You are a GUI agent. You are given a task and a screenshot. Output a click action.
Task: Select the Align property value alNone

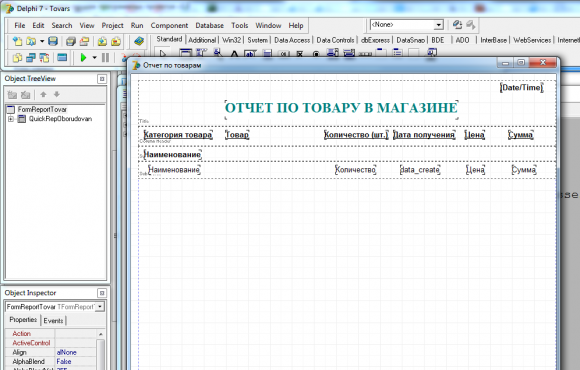pos(76,352)
